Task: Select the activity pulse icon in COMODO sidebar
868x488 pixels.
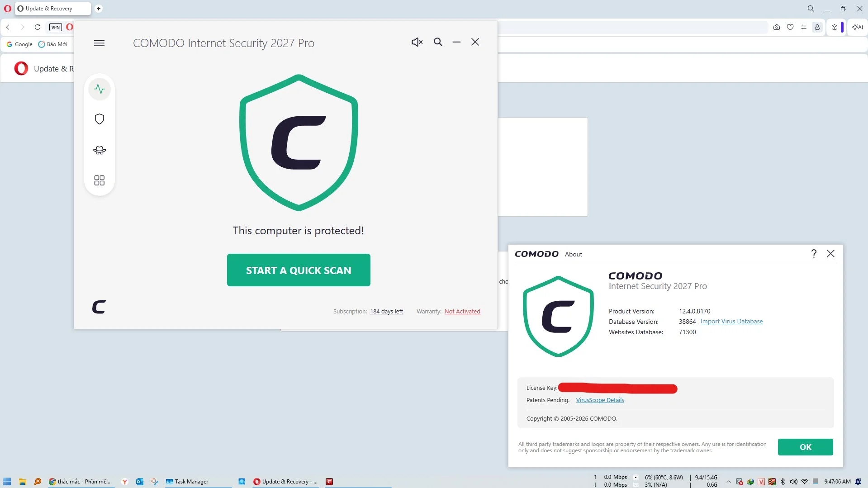Action: pos(100,89)
